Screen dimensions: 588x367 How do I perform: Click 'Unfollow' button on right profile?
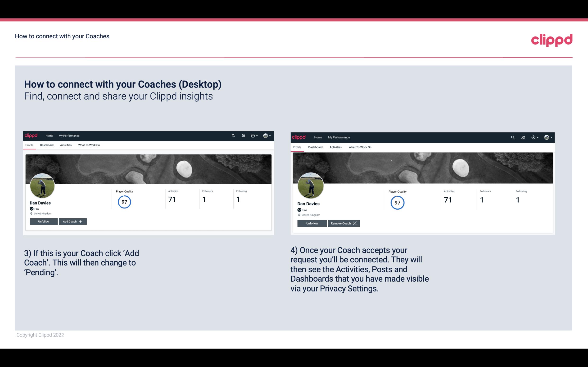312,223
